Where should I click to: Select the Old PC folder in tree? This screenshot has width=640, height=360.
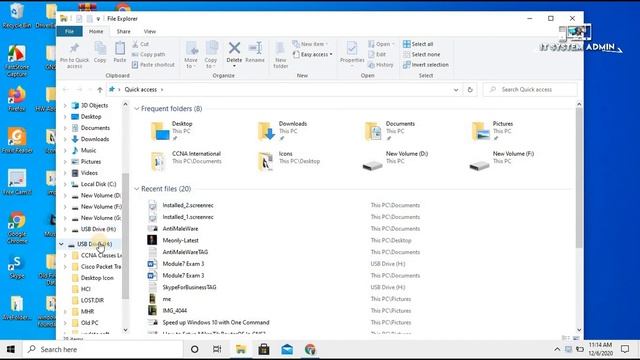(89, 323)
